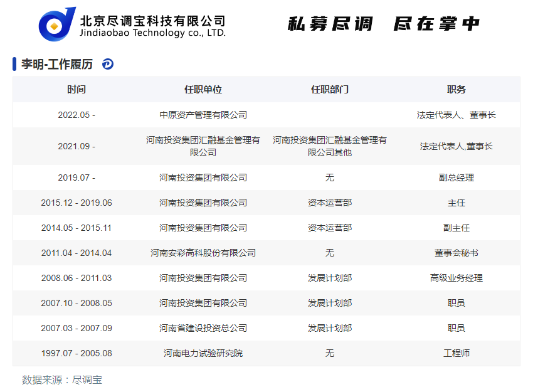Viewport: 533px width, 392px height.
Task: Click 无 in the 河南电力试验研究院 row
Action: 330,353
